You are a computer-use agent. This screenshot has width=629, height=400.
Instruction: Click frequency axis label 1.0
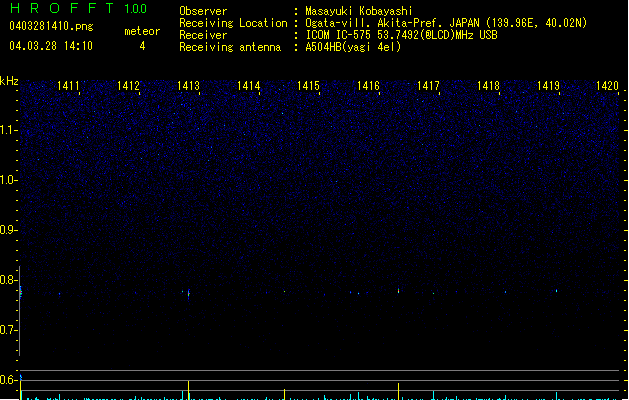click(x=8, y=180)
